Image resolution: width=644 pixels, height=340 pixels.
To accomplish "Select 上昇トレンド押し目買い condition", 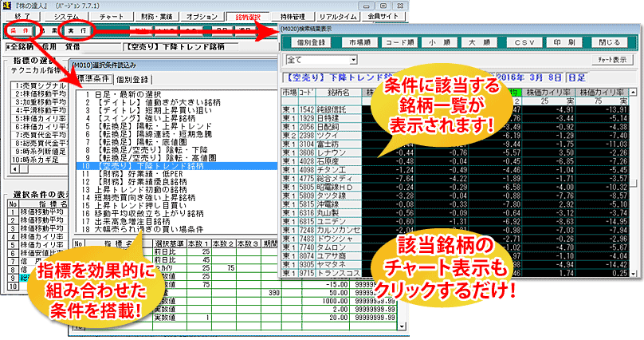I will pyautogui.click(x=177, y=206).
